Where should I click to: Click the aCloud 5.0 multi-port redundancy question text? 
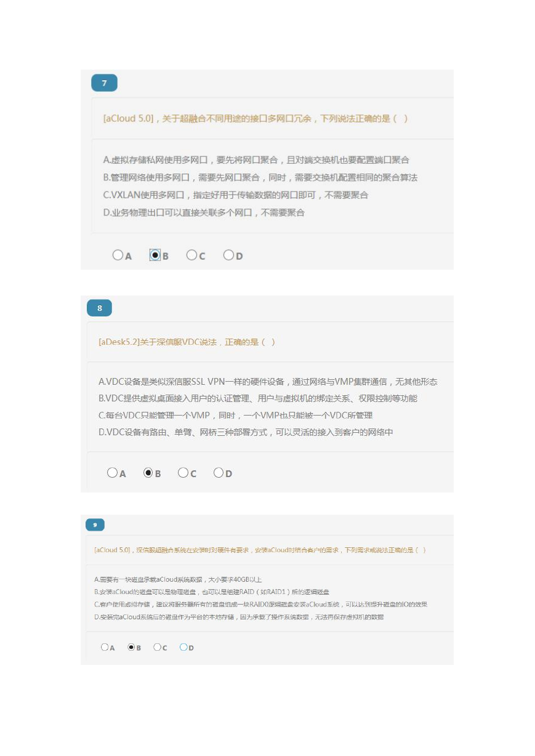255,118
